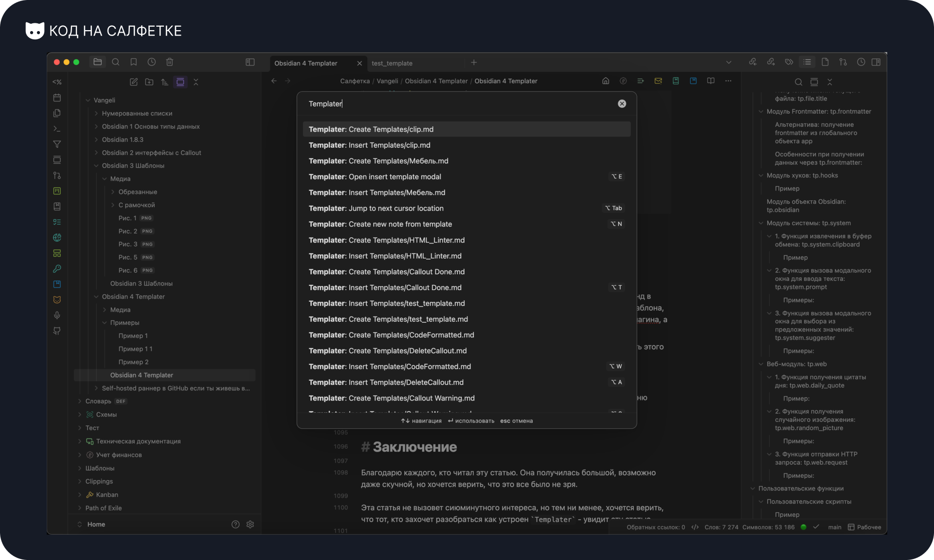
Task: Close the Obsidian 4 Templater tab
Action: (359, 63)
